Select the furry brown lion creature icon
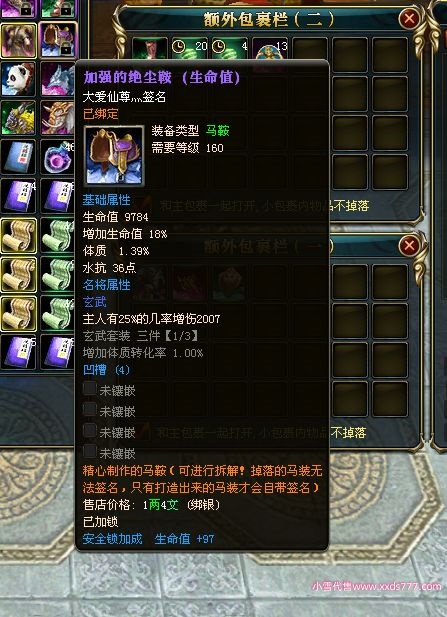The height and width of the screenshot is (617, 447). (x=18, y=40)
